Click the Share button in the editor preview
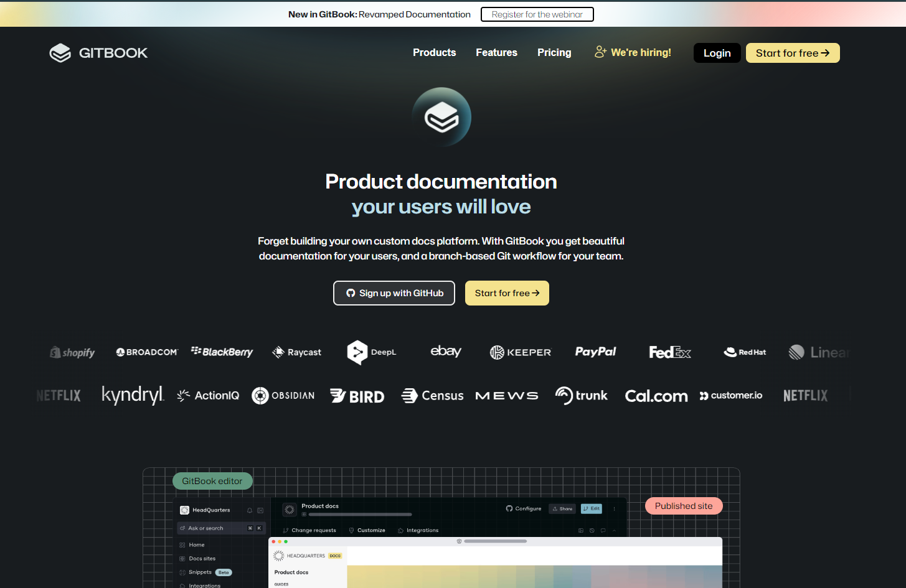906x588 pixels. pos(562,508)
